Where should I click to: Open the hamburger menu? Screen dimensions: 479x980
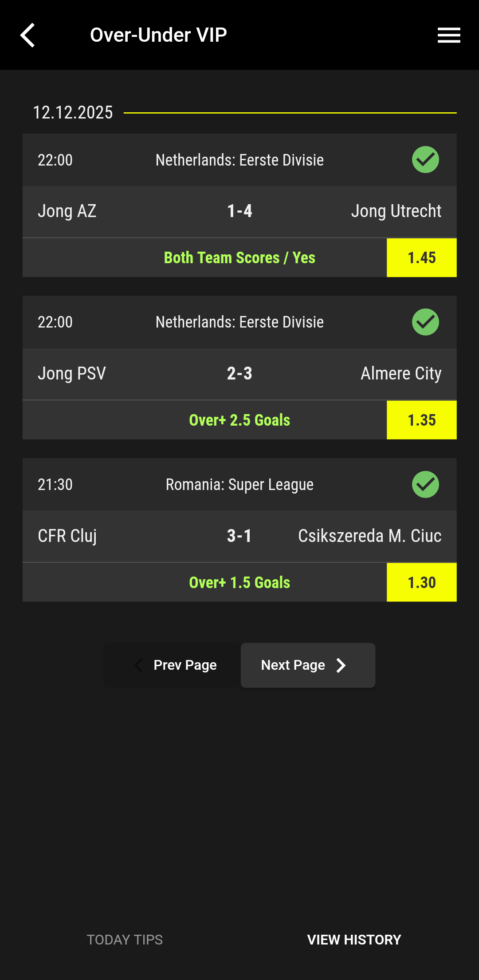pos(448,35)
